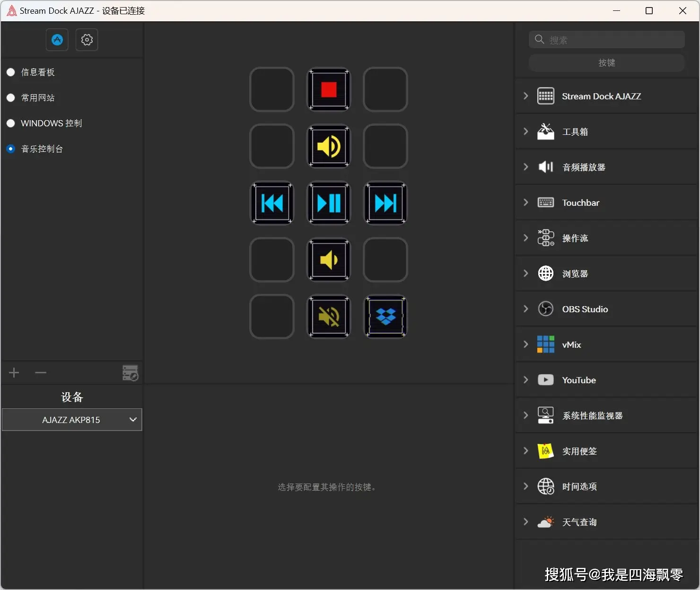Click the vMix colored grid icon
Screen dimensions: 700x590
pyautogui.click(x=546, y=344)
